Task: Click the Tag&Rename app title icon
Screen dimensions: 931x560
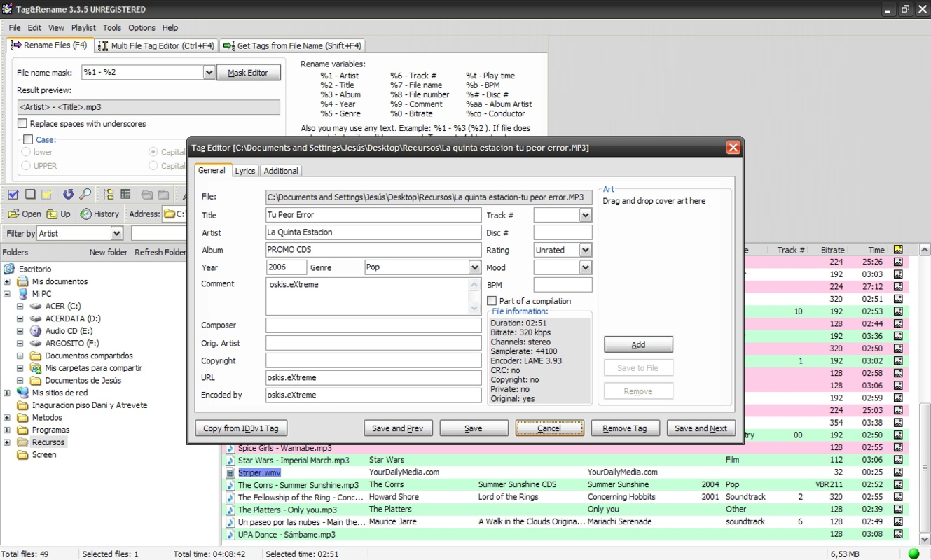Action: click(8, 9)
